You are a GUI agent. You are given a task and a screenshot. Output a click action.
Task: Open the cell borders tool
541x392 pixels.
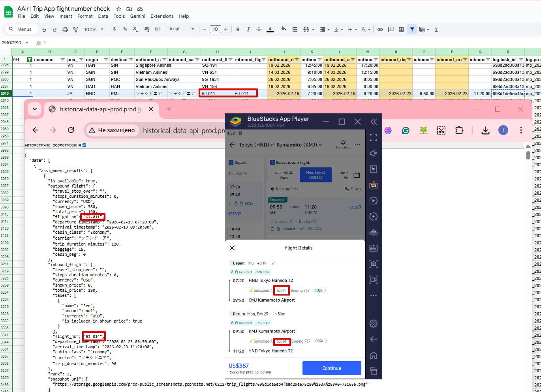295,30
